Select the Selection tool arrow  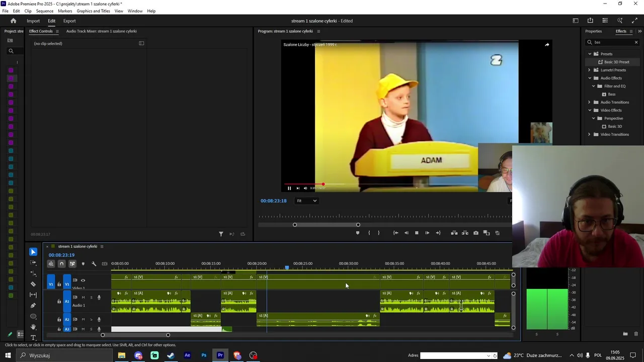point(33,252)
